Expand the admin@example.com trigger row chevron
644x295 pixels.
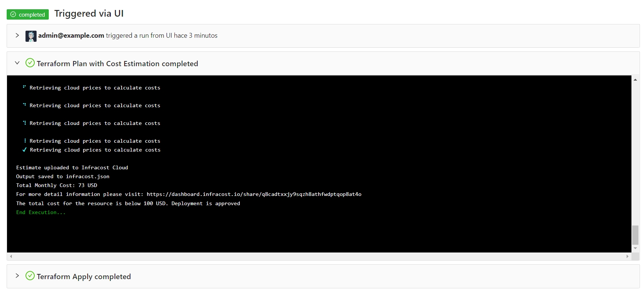pyautogui.click(x=17, y=35)
